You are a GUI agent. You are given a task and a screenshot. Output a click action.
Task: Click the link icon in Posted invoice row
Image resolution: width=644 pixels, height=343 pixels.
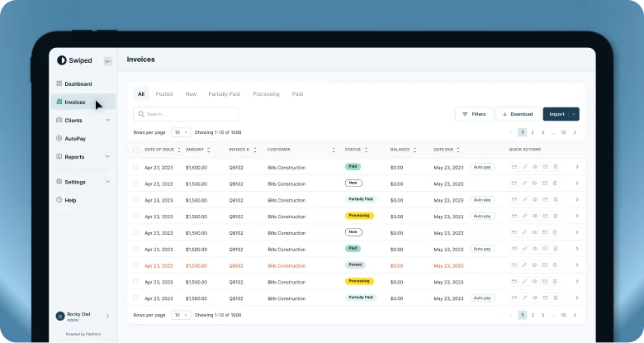(x=524, y=265)
